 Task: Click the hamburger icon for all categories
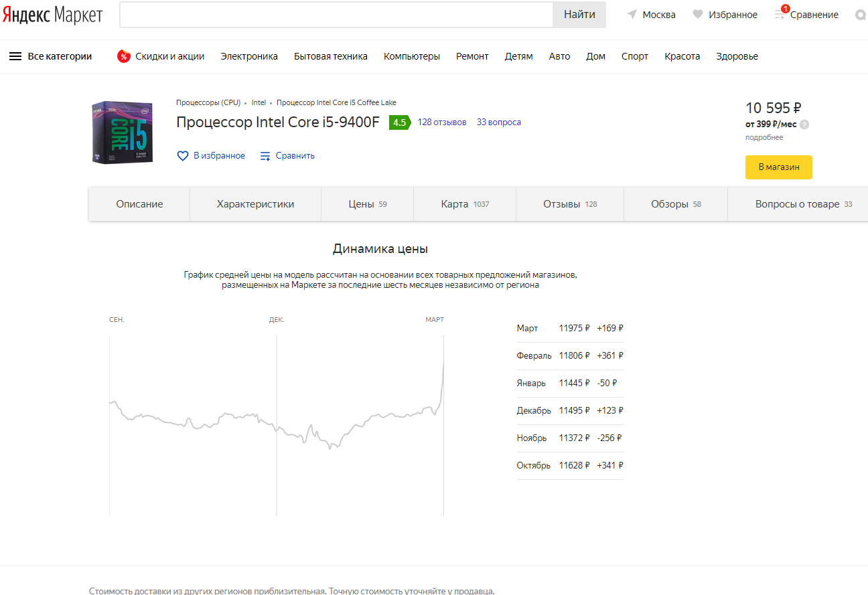pyautogui.click(x=15, y=56)
